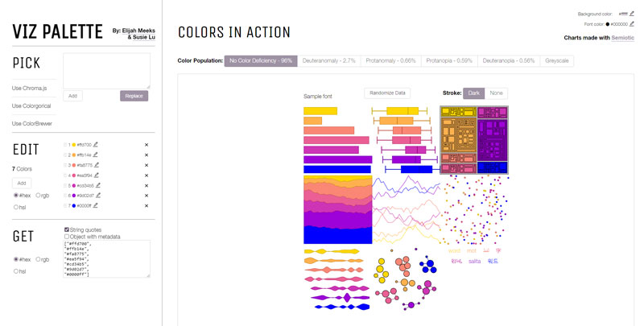Click the Background color pencil icon

632,14
